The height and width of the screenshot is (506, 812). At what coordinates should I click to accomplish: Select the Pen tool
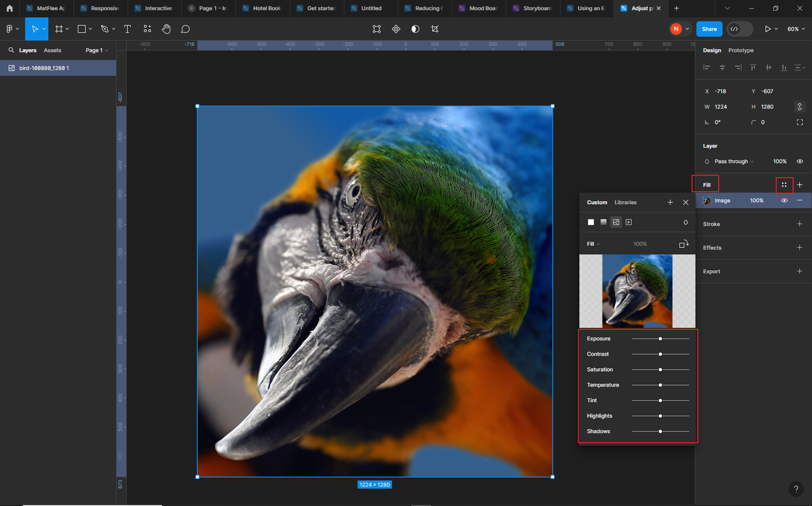click(x=103, y=29)
